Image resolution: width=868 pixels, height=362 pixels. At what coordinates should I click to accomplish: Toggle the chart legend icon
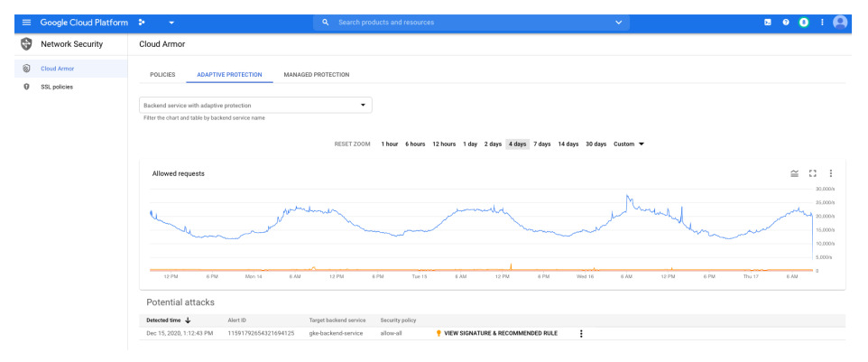(x=794, y=173)
